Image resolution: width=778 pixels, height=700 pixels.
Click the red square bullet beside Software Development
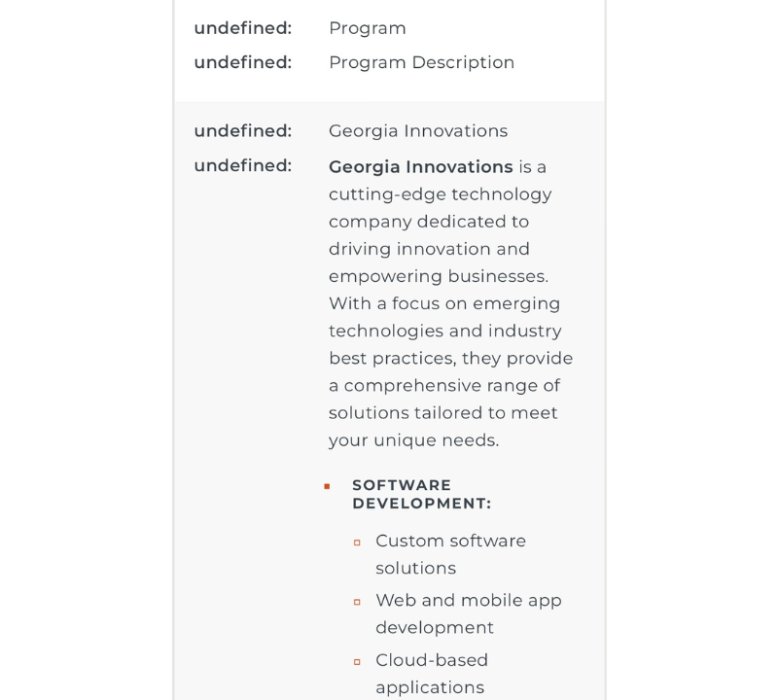pos(327,486)
